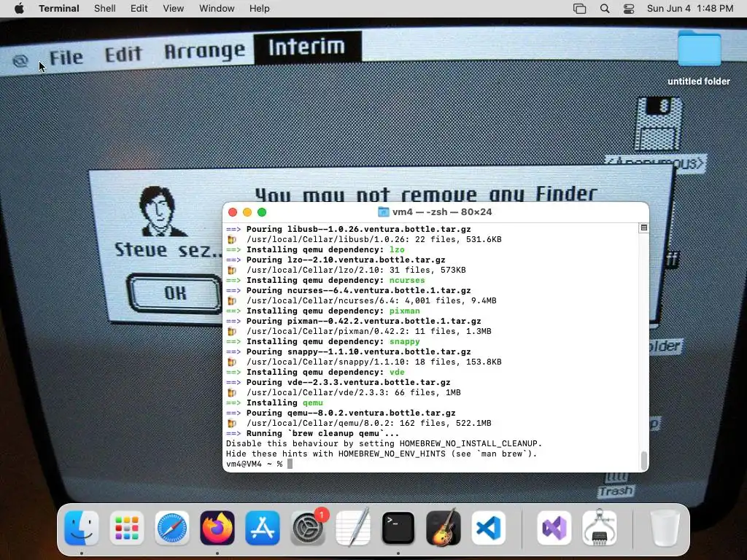Click folder proxy icon in Terminal title
Screen dimensions: 747x560
point(383,212)
